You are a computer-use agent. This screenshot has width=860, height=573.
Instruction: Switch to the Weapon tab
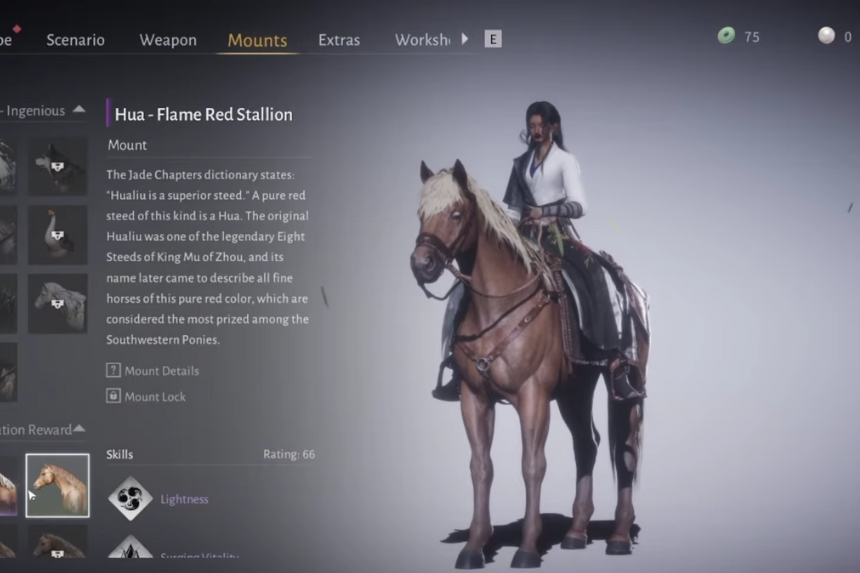point(168,40)
